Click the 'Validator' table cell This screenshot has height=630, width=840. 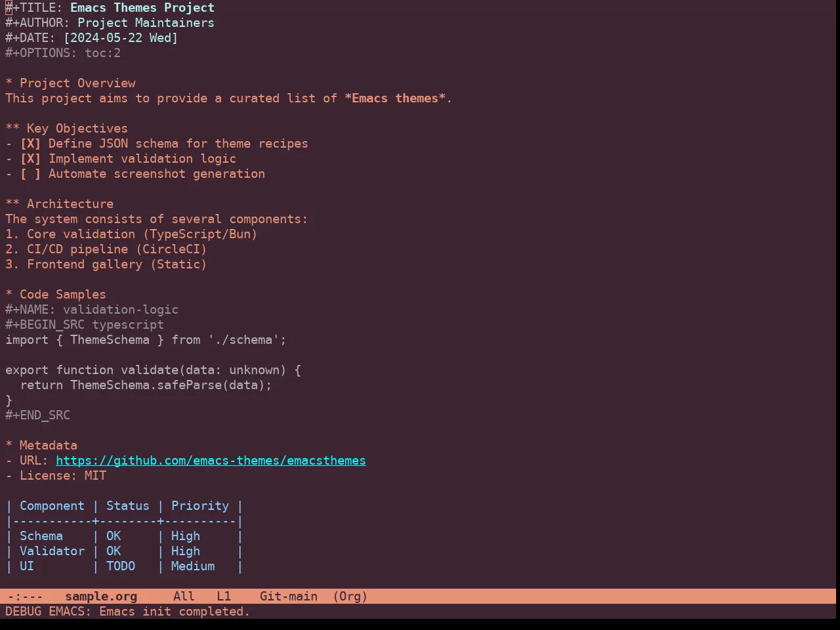coord(52,551)
